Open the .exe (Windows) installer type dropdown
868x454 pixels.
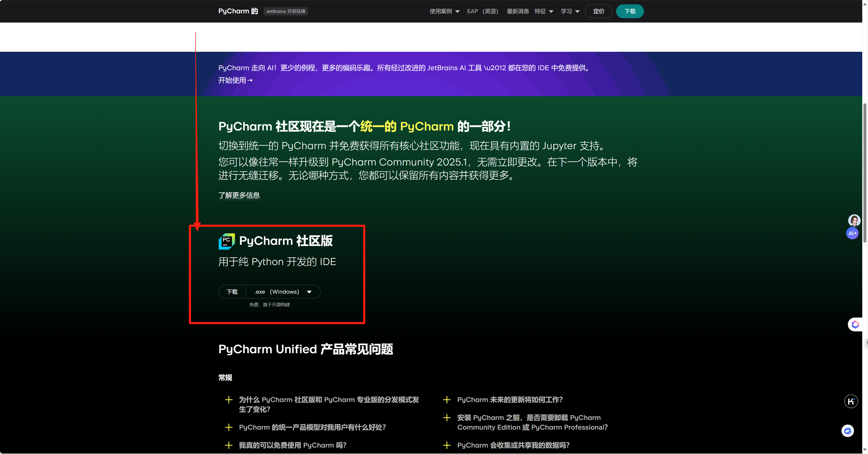click(x=283, y=292)
